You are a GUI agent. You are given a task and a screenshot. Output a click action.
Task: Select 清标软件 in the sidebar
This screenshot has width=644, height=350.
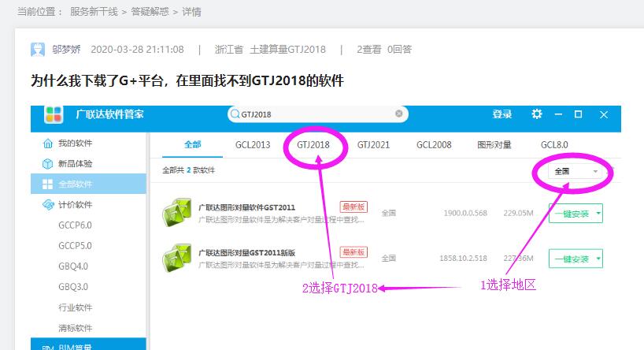75,328
